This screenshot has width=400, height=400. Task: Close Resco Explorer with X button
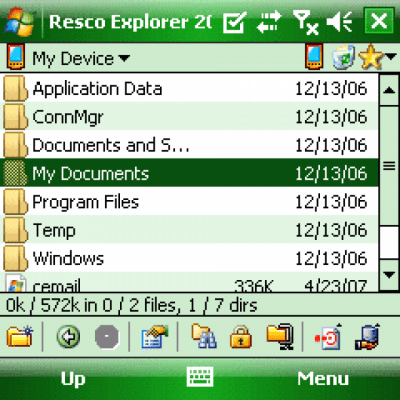point(379,21)
